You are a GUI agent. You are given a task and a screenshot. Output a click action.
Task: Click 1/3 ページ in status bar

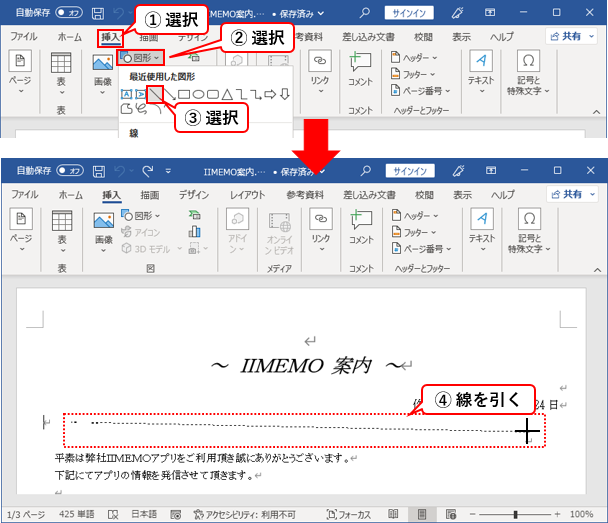(26, 514)
